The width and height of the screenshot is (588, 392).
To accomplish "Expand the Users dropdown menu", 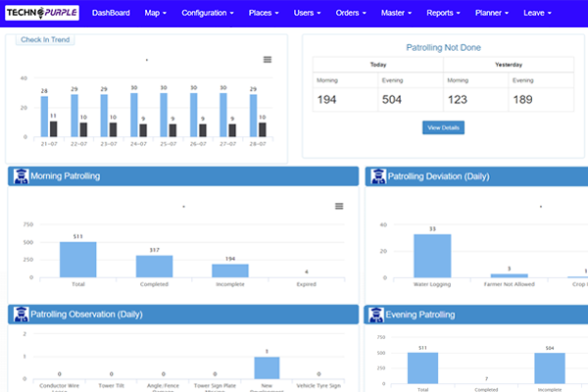I will click(307, 13).
